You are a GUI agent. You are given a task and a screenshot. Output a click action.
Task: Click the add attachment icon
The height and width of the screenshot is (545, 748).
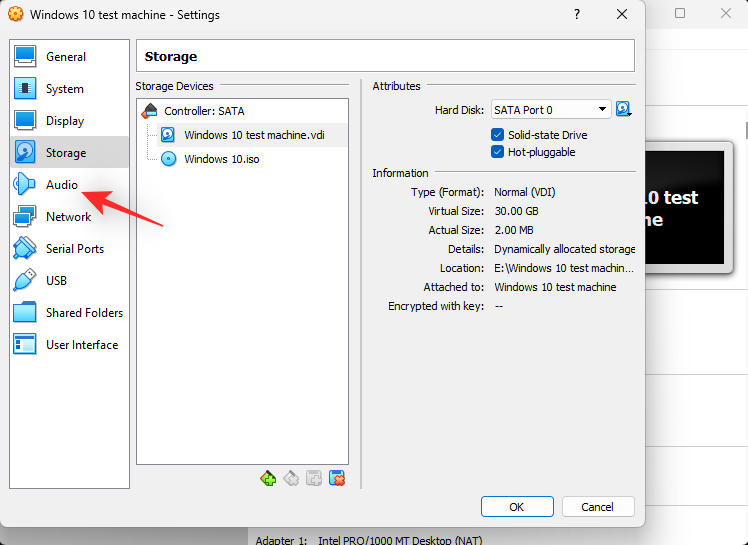click(x=314, y=478)
